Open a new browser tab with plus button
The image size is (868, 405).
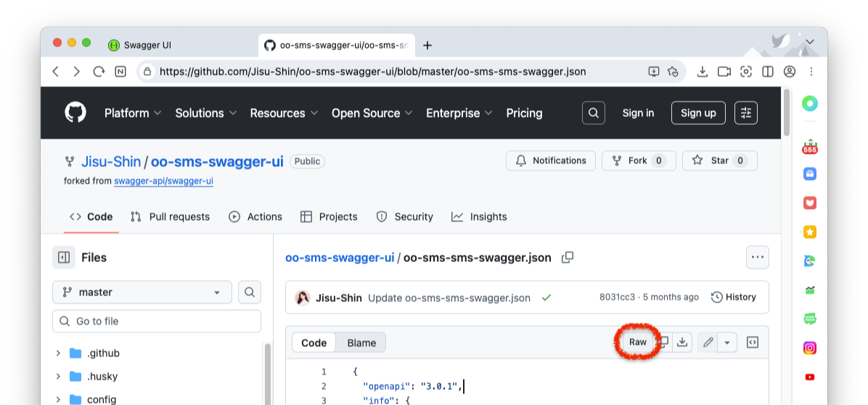tap(427, 46)
